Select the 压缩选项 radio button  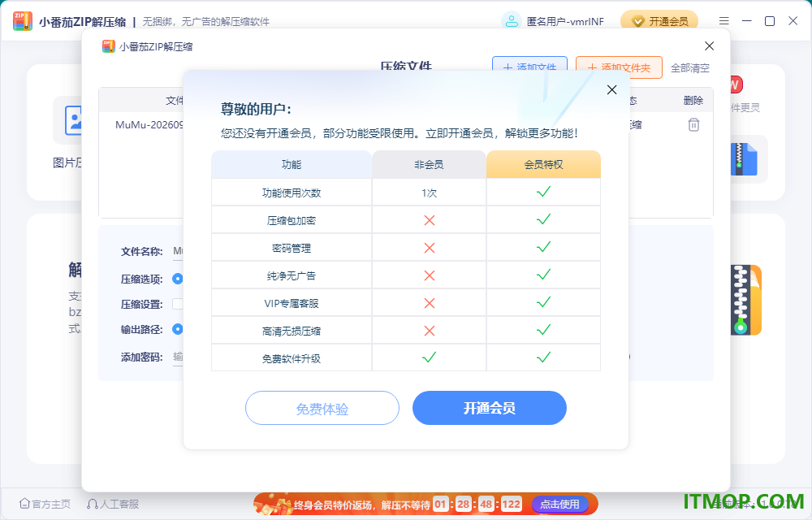pos(178,279)
